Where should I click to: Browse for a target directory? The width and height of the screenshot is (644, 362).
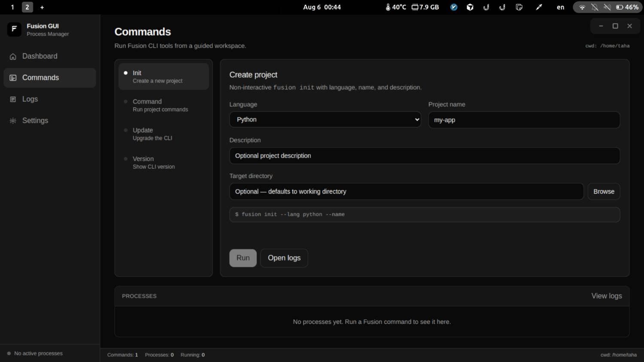pyautogui.click(x=604, y=192)
